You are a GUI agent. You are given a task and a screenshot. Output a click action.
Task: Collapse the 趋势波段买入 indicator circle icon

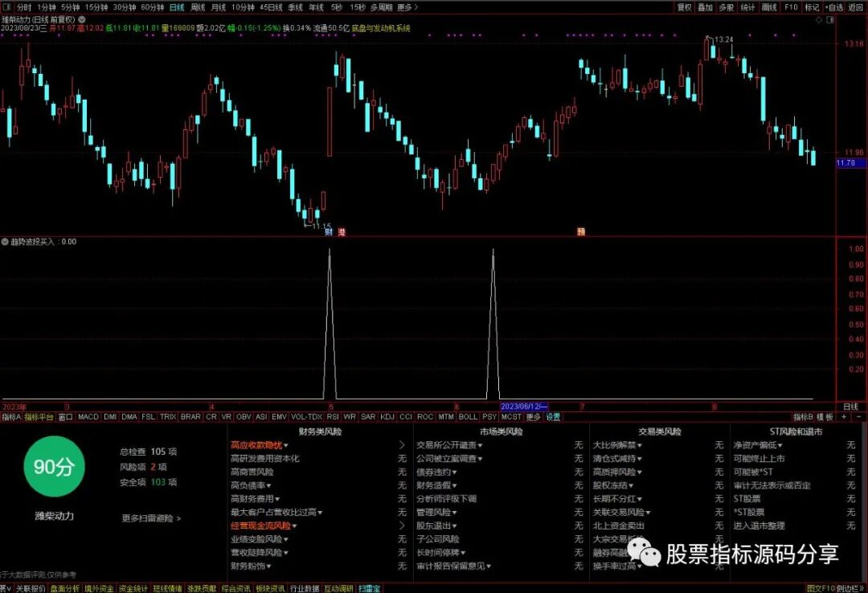pyautogui.click(x=5, y=242)
